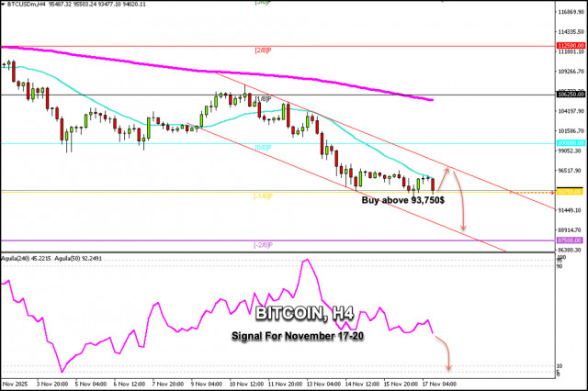Screen dimensions: 588x391
Task: Click the '15 Nov 20:00' time axis label
Action: click(x=401, y=384)
